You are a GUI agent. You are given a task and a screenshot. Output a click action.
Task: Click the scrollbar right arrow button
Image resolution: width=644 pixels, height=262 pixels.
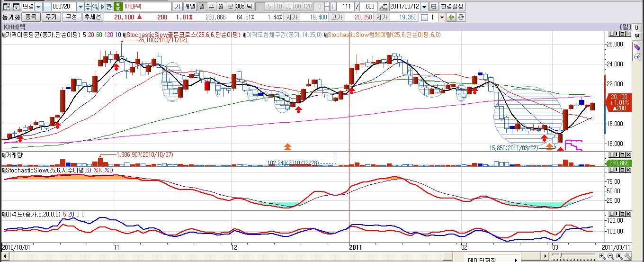tap(545, 256)
